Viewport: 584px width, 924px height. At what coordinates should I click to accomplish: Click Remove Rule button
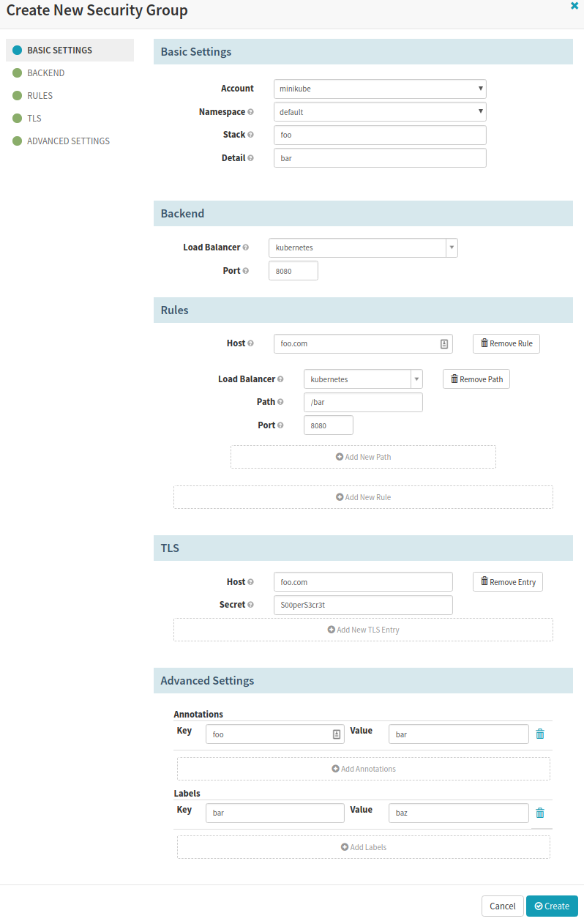pos(506,343)
